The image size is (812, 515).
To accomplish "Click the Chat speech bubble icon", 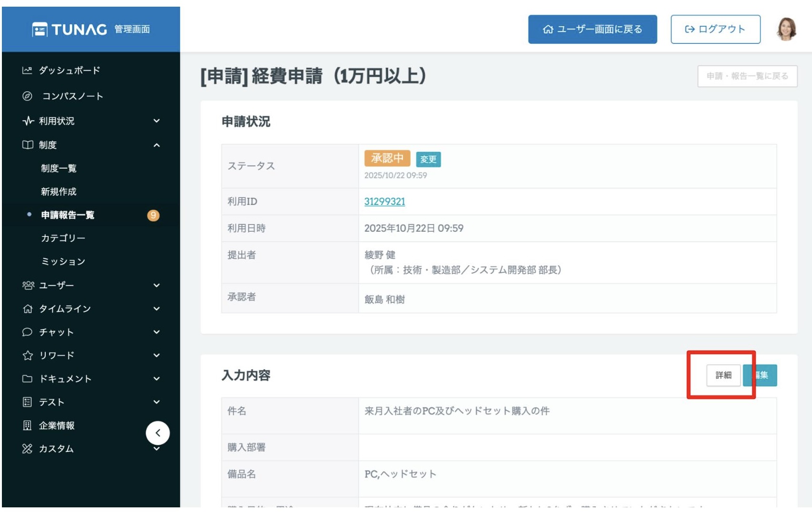I will [27, 332].
